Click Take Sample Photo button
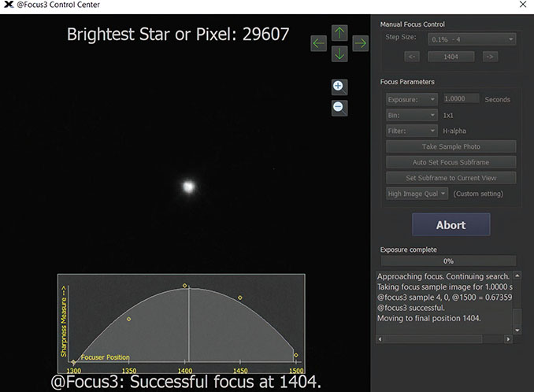The width and height of the screenshot is (534, 392). point(451,146)
